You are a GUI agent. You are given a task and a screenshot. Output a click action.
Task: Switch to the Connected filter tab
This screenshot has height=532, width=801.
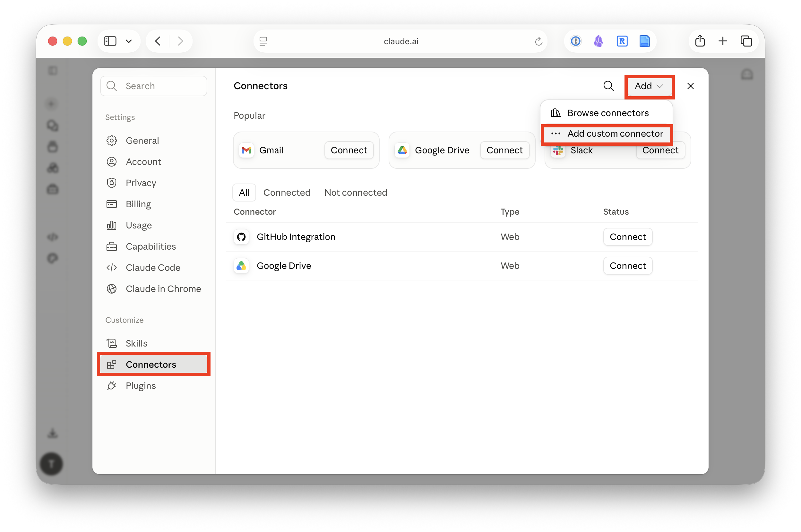287,193
